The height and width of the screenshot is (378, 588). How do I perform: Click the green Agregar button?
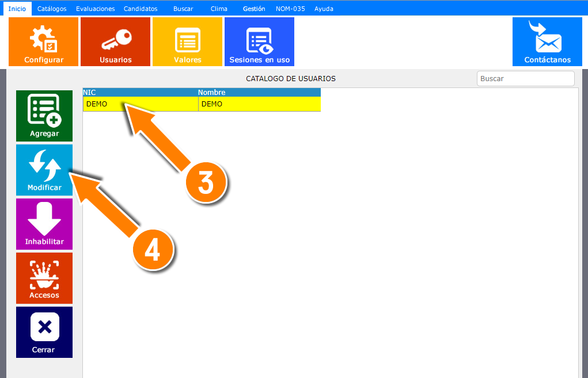[44, 116]
